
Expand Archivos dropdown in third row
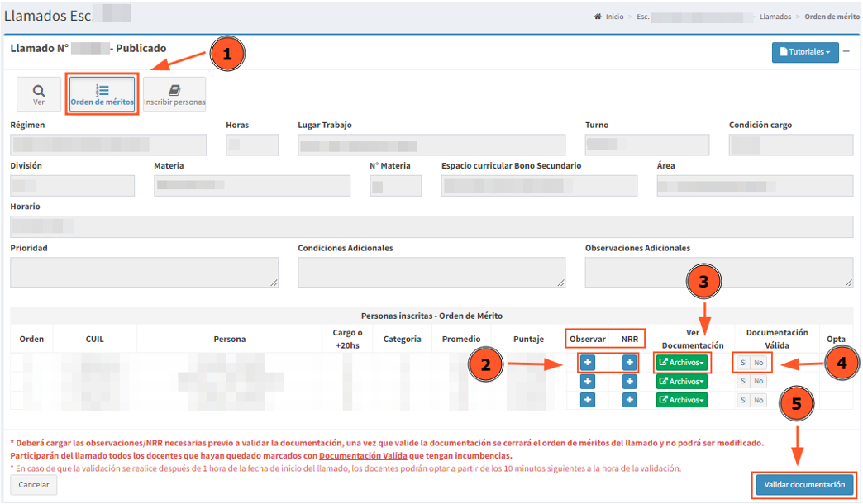[682, 400]
